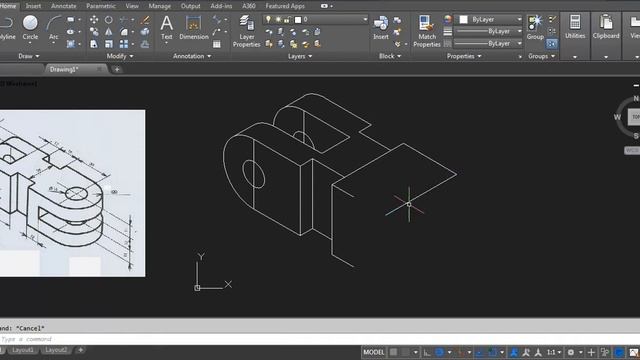The image size is (640, 360).
Task: Open the Insert ribbon tab
Action: 33,6
